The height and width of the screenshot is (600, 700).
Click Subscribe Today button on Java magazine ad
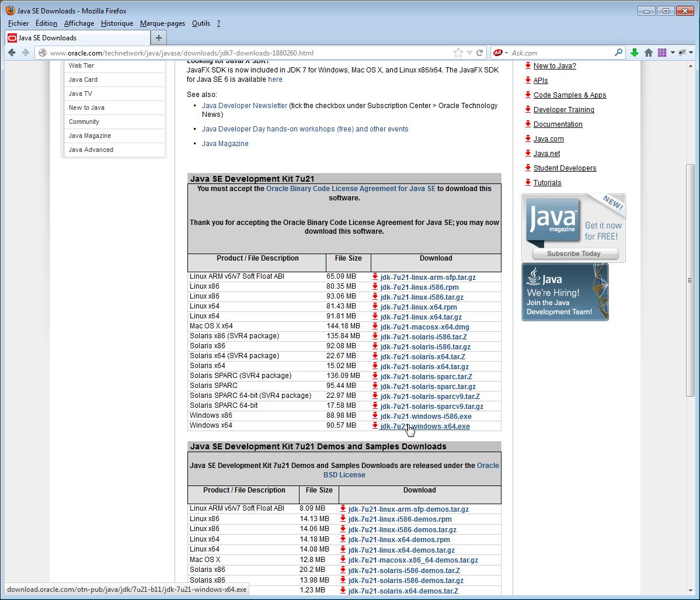point(575,254)
